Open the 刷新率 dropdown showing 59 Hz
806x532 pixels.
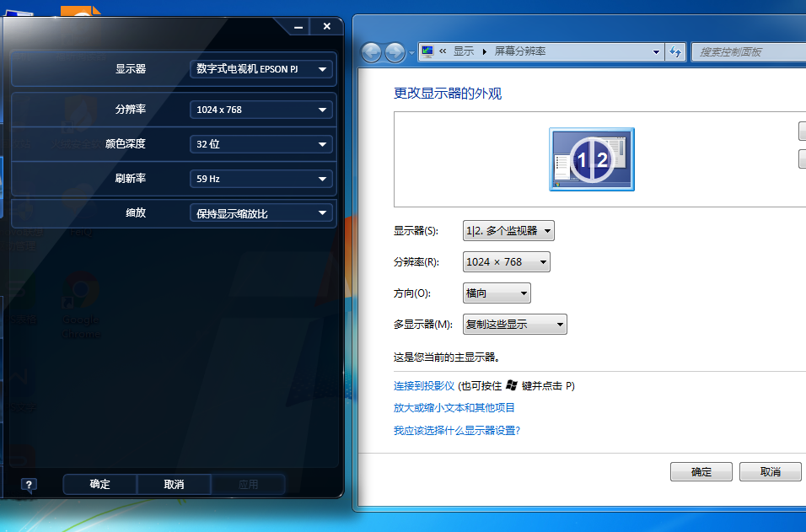[x=261, y=179]
